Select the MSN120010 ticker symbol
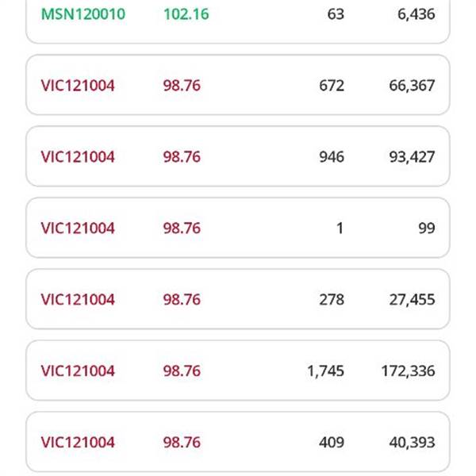Screen dimensions: 476x476 tap(83, 14)
